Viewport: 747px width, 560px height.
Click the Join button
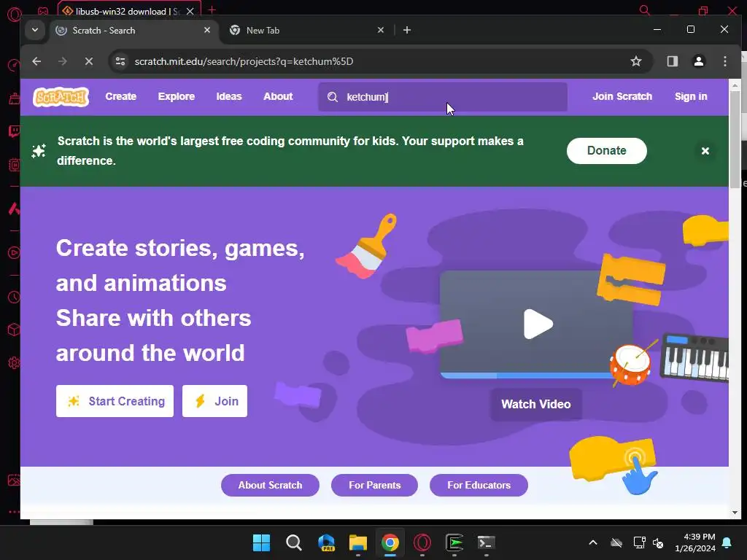click(x=215, y=401)
